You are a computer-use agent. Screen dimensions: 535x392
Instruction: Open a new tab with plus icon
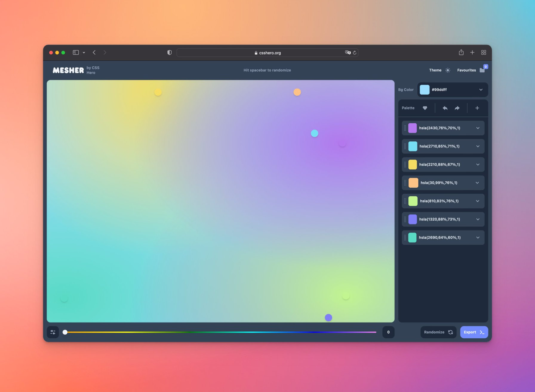[472, 53]
